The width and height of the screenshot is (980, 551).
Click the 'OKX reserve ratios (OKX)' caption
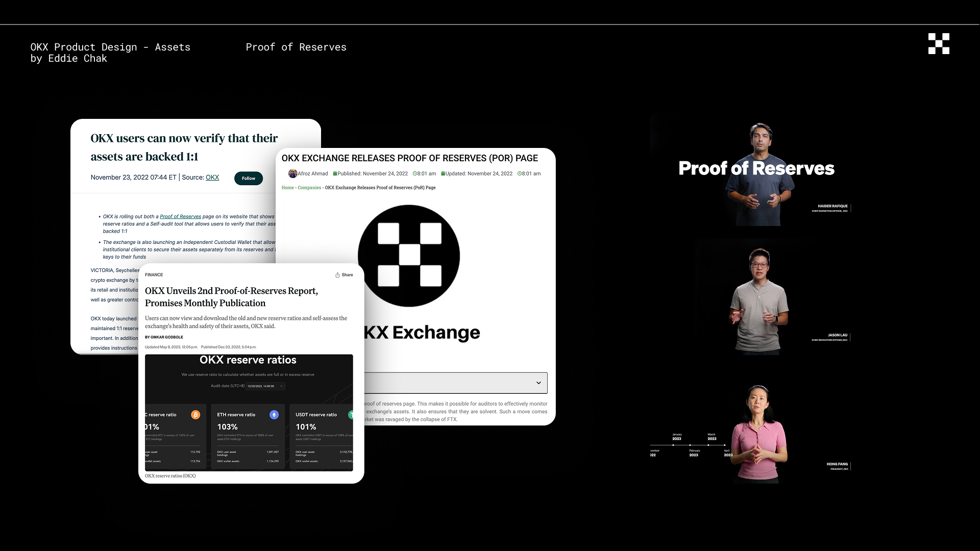pos(170,476)
